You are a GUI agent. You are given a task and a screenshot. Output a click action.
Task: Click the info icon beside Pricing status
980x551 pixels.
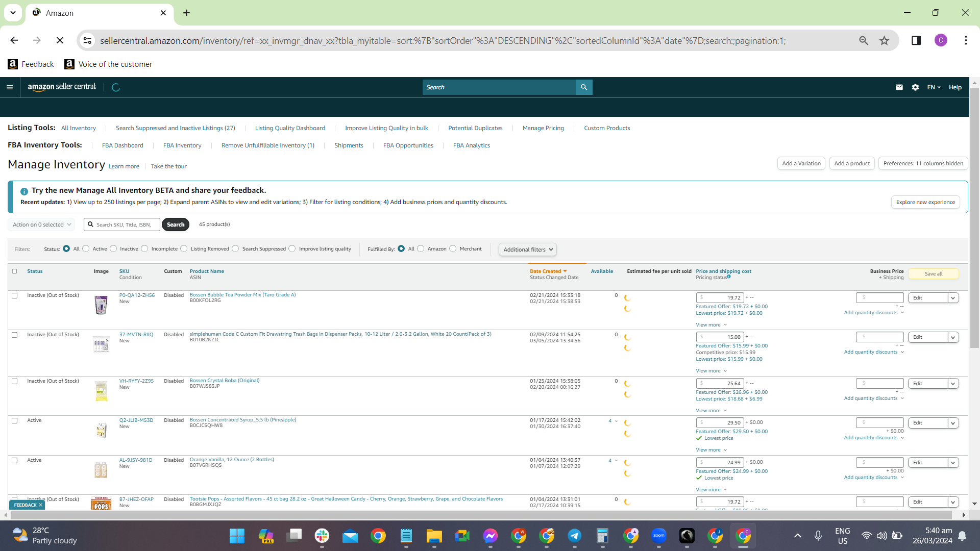tap(729, 277)
